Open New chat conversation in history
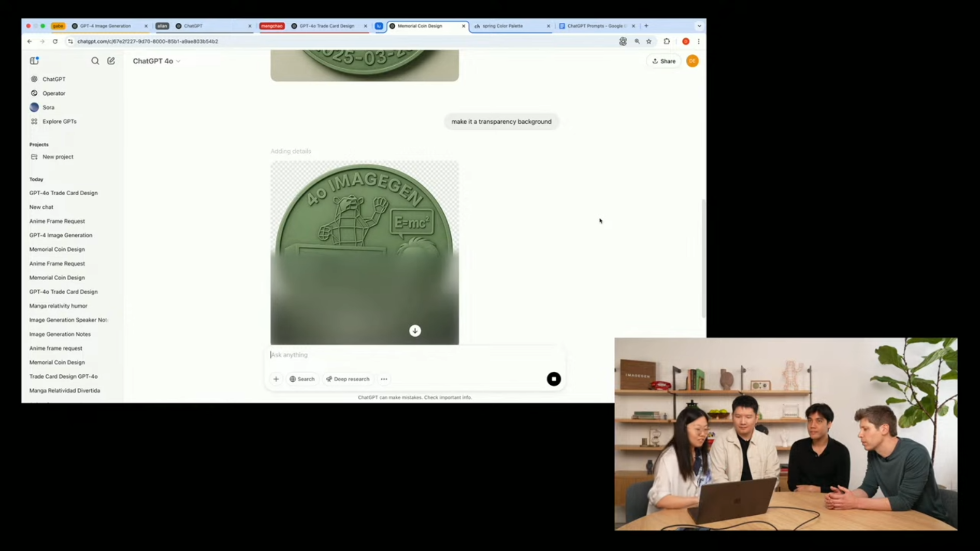The height and width of the screenshot is (551, 980). (x=41, y=207)
